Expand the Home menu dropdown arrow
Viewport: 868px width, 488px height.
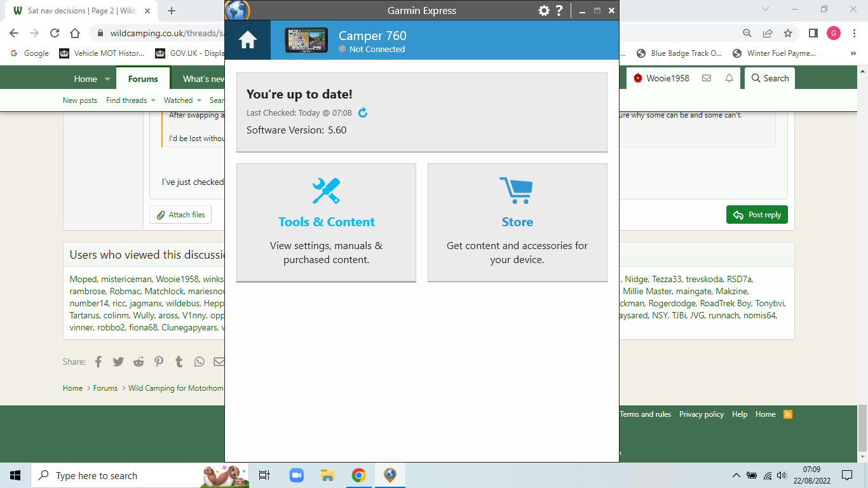coord(107,79)
